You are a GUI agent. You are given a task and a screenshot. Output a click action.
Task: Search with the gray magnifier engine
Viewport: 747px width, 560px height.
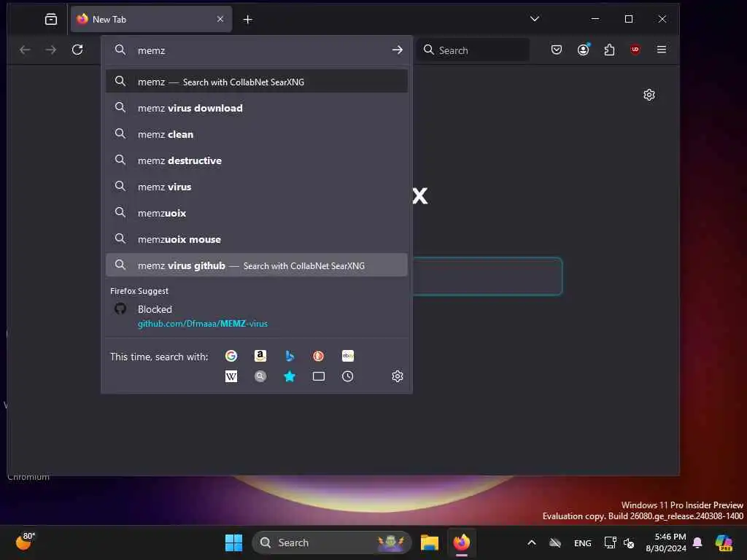pos(260,376)
